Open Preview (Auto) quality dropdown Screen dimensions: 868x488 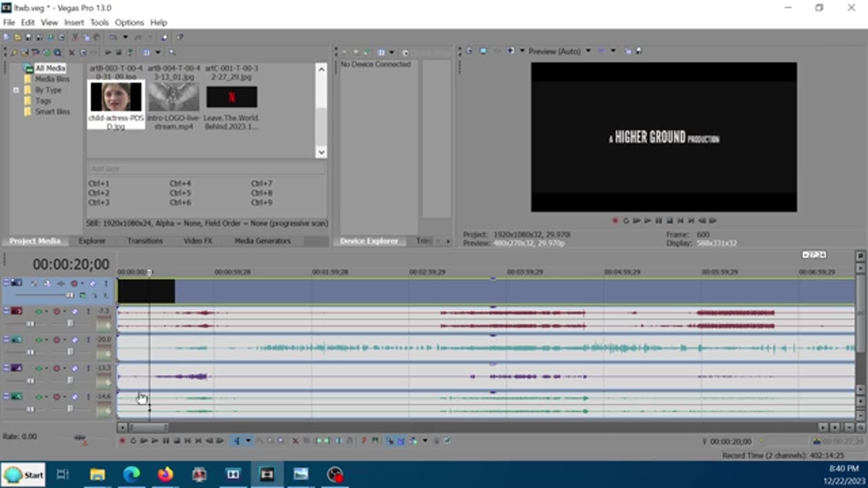tap(588, 51)
